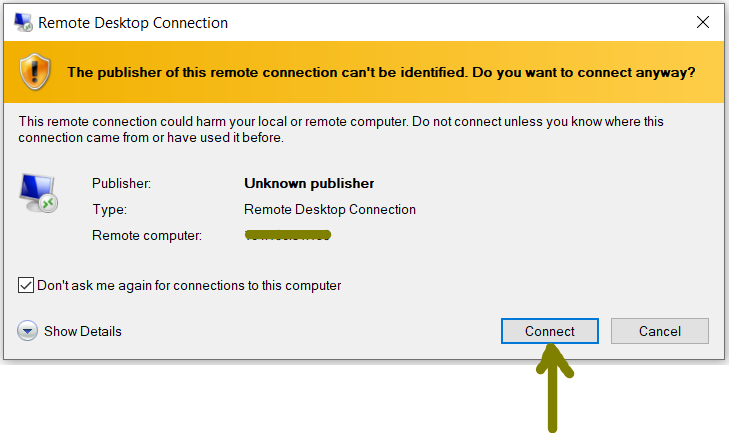This screenshot has height=433, width=729.
Task: Uncheck the "Don't ask me again" checkbox
Action: pos(26,285)
